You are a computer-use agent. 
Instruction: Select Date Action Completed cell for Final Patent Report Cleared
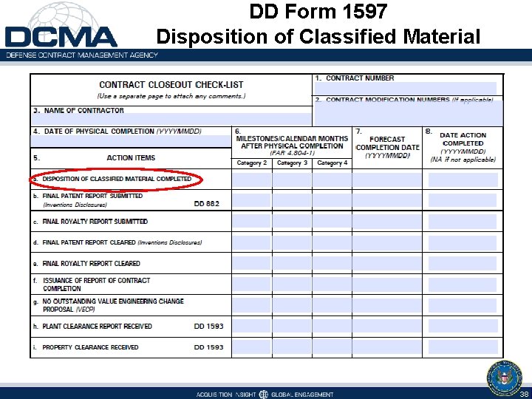(x=463, y=242)
